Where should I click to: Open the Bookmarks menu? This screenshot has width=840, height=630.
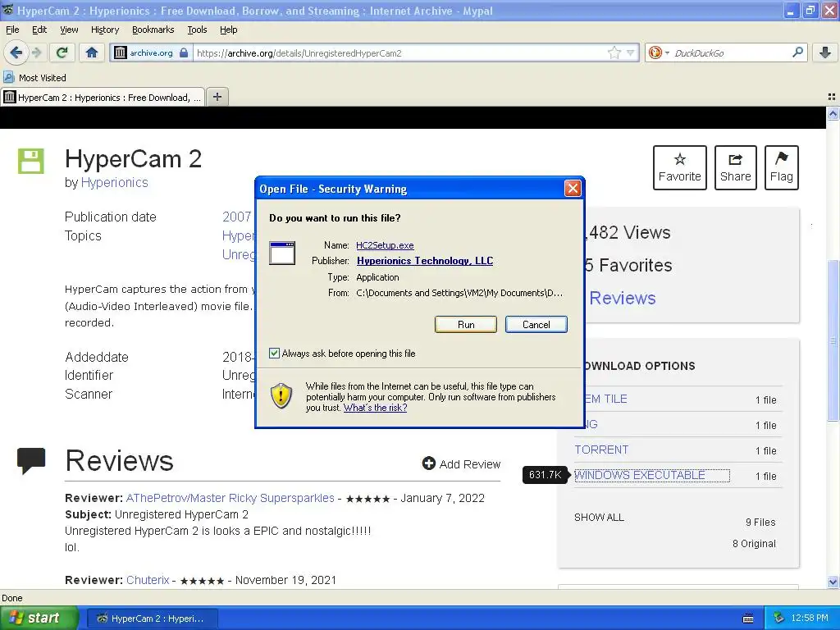coord(153,30)
